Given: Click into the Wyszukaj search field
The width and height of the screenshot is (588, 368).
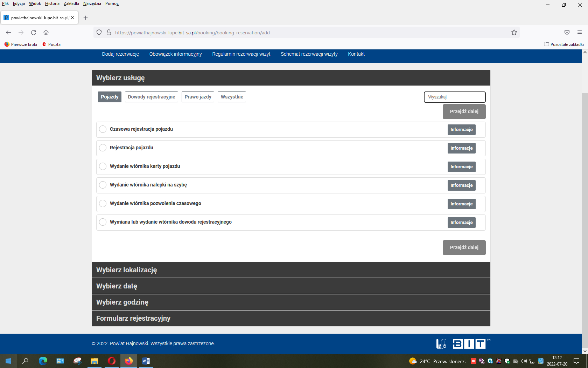Looking at the screenshot, I should [454, 97].
